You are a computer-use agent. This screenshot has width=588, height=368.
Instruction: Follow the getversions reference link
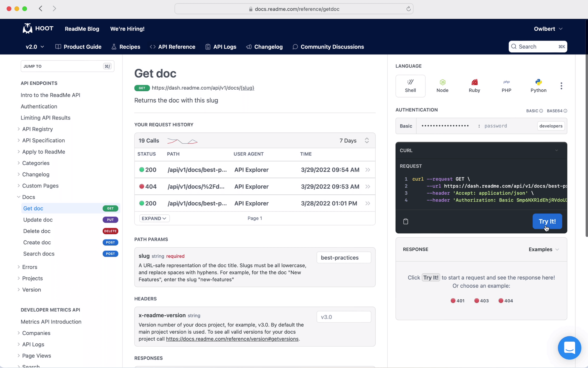(232, 339)
